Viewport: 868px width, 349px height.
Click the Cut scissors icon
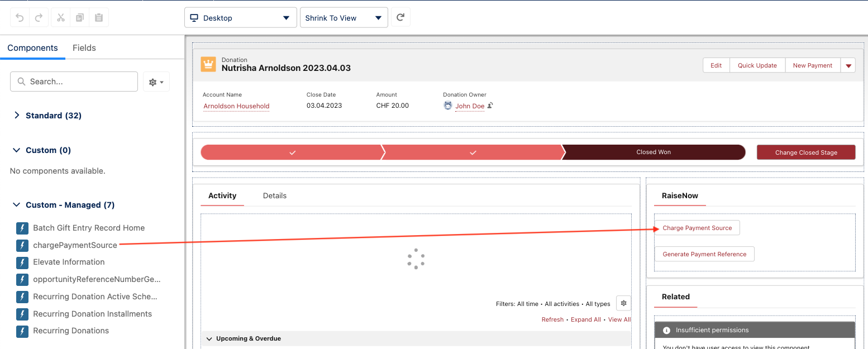[x=61, y=18]
